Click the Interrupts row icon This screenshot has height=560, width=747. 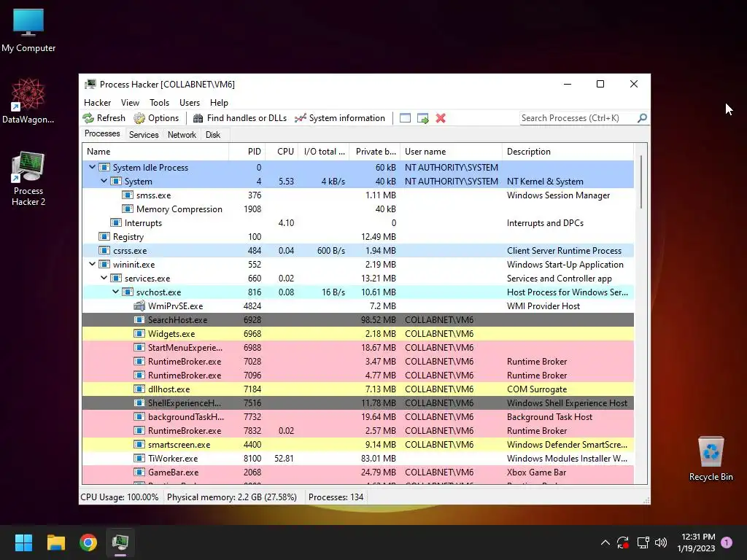(x=116, y=222)
